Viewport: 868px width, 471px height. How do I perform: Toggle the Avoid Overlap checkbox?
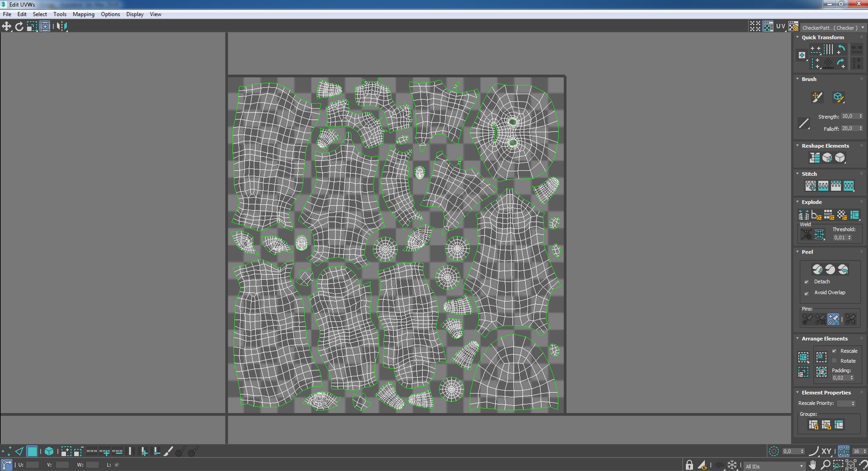click(x=807, y=293)
